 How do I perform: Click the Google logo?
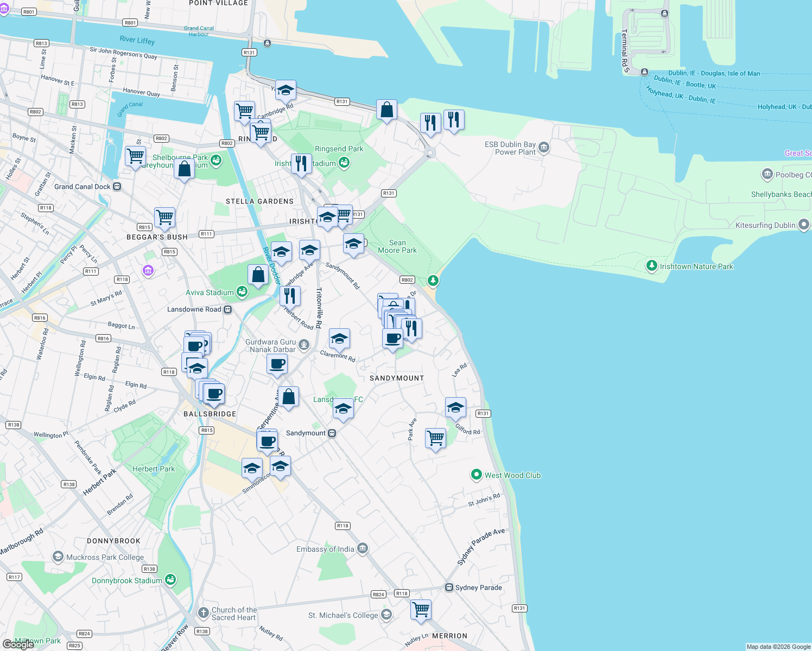[x=18, y=644]
